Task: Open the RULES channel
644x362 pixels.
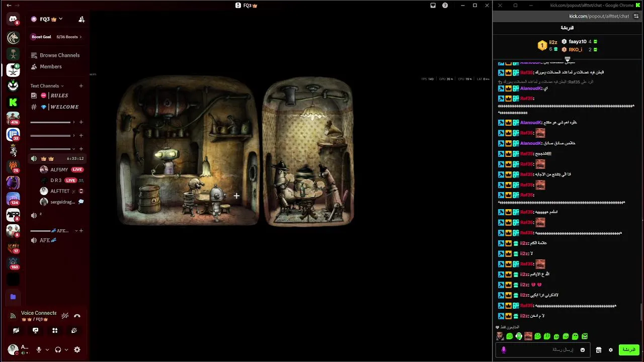Action: click(x=55, y=96)
